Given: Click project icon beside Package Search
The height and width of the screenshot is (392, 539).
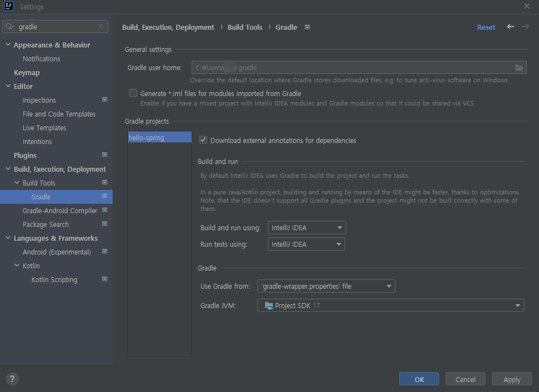Looking at the screenshot, I should point(105,224).
